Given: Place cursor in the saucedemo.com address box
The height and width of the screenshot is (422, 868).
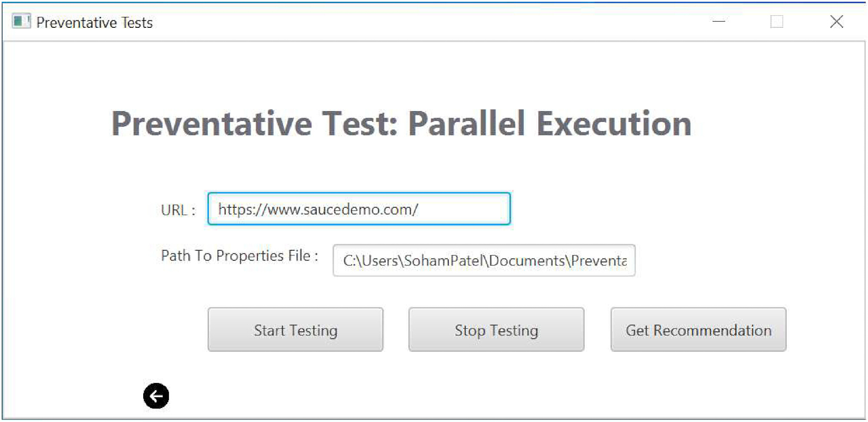Looking at the screenshot, I should [x=359, y=209].
